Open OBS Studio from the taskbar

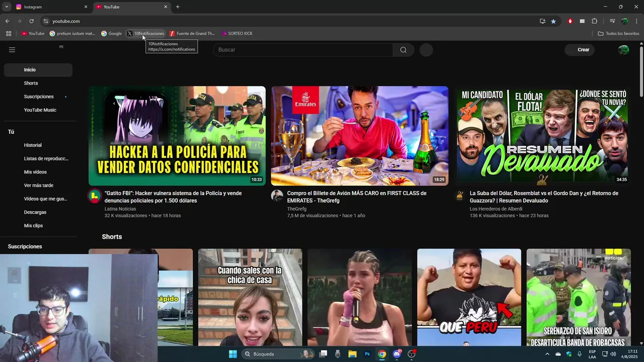point(412,354)
